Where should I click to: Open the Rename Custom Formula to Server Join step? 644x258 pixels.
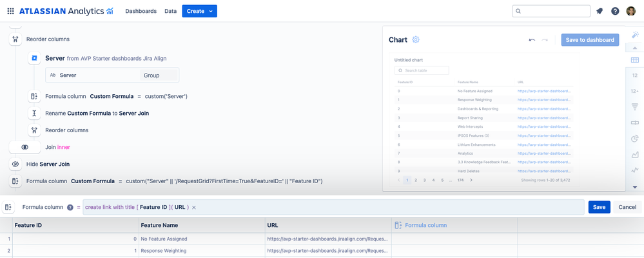click(97, 113)
